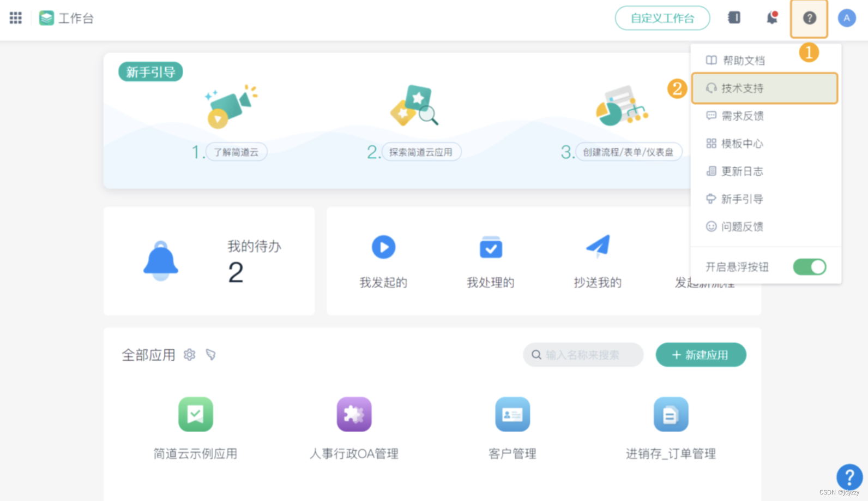Screen dimensions: 868x501
Task: Click the tag icon beside 全部应用
Action: [211, 355]
